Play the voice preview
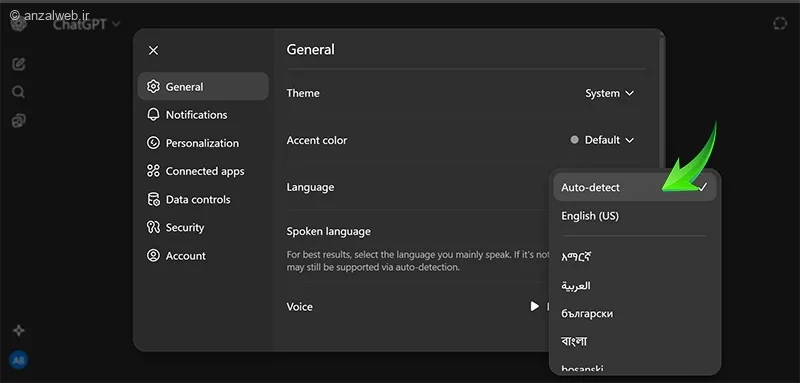This screenshot has height=383, width=800. 534,306
